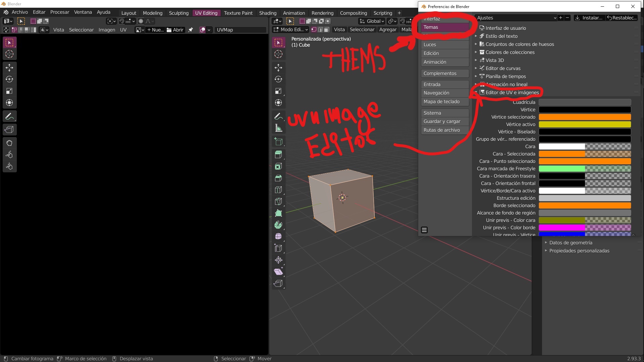This screenshot has height=362, width=644.
Task: Switch to the Shading workspace tab
Action: [x=267, y=13]
